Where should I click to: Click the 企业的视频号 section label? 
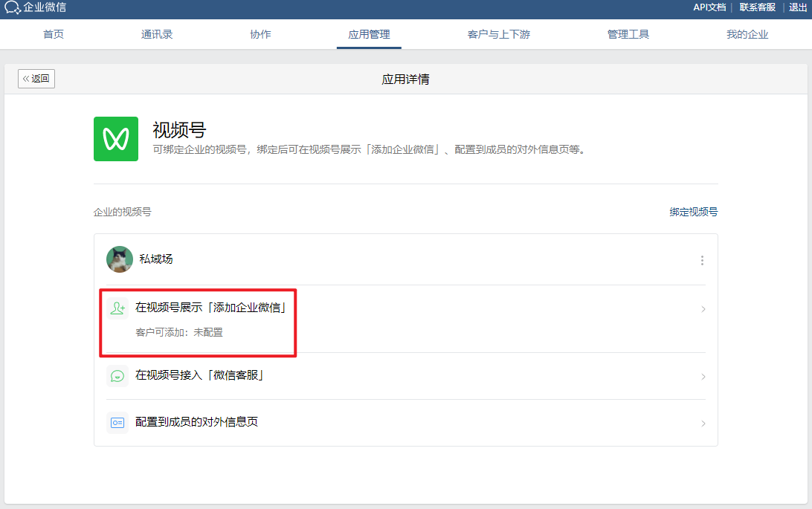122,212
